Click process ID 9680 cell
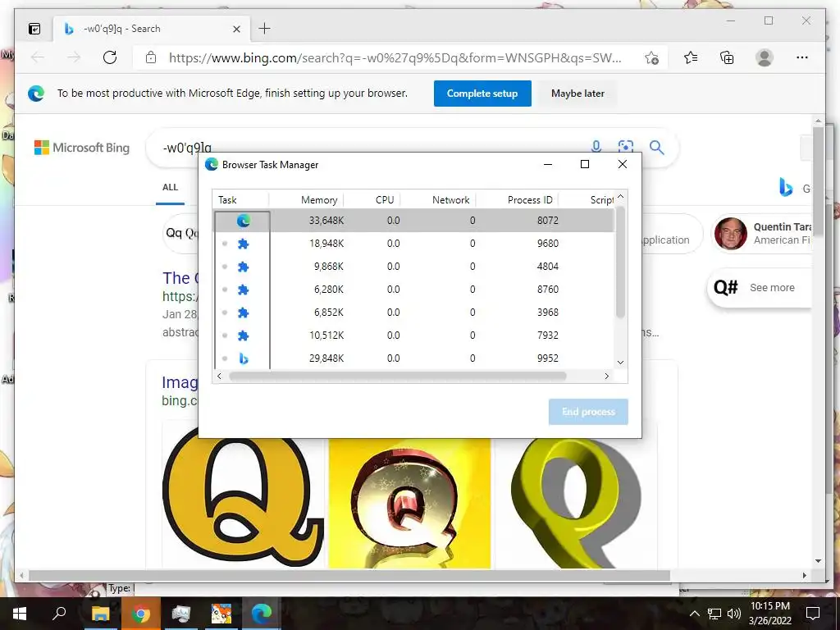Image resolution: width=840 pixels, height=630 pixels. click(547, 244)
